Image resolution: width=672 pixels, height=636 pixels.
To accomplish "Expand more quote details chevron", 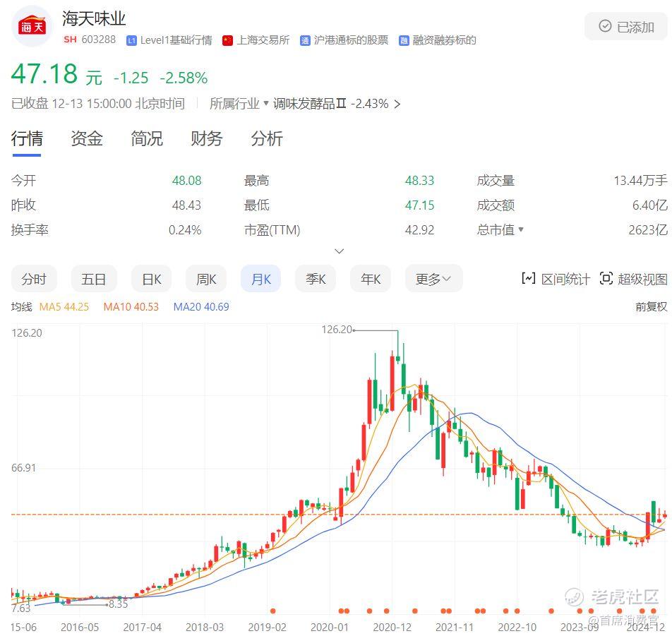I will pos(339,251).
